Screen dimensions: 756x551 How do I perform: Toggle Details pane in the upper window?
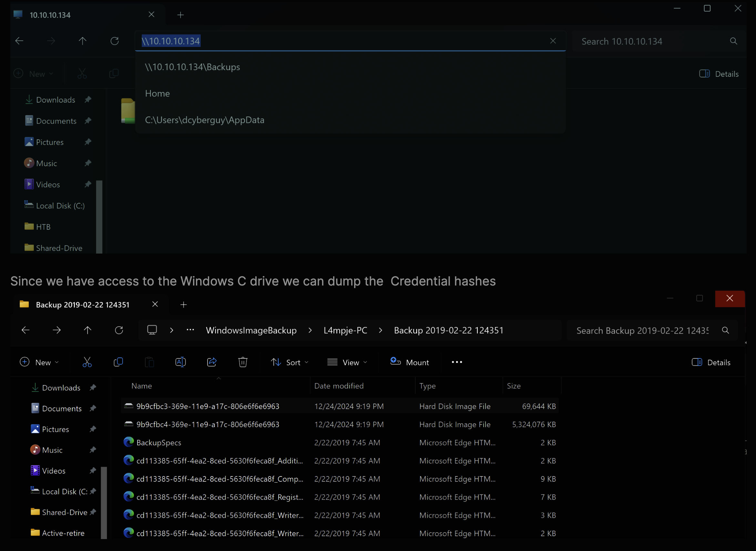coord(719,74)
